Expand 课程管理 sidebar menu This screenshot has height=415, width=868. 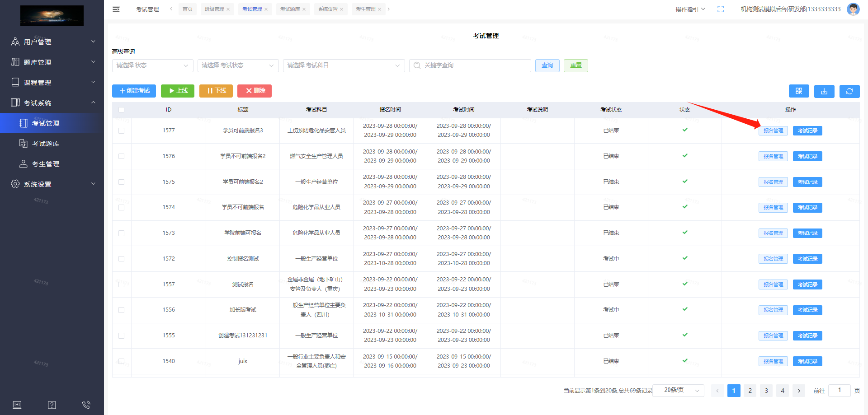click(x=52, y=82)
